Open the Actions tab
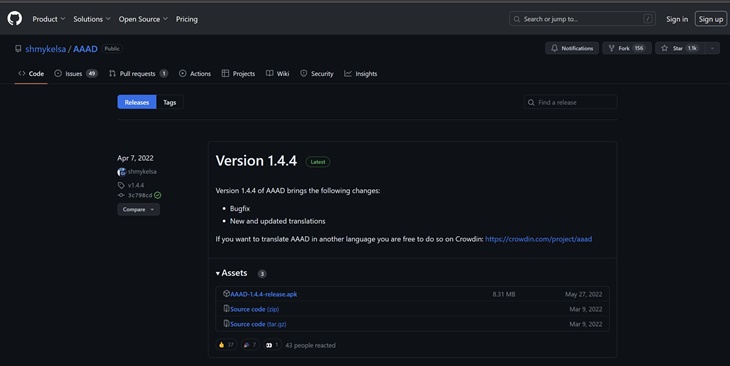 195,74
